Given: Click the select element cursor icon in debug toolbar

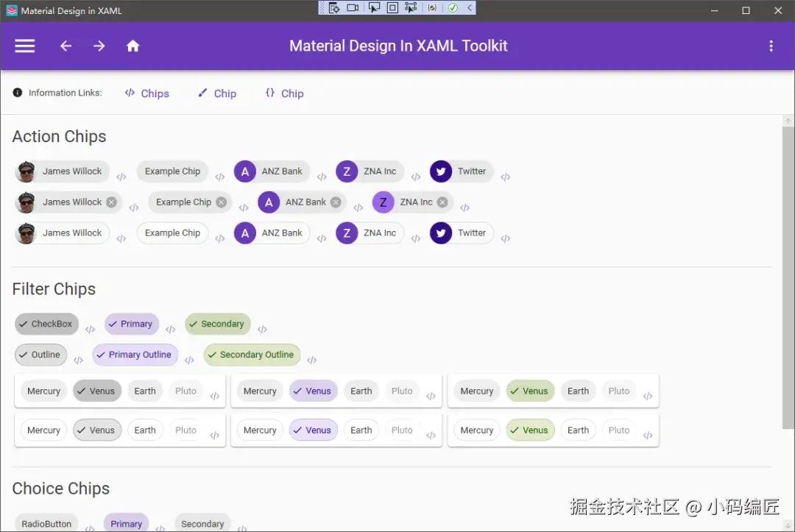Looking at the screenshot, I should click(374, 7).
